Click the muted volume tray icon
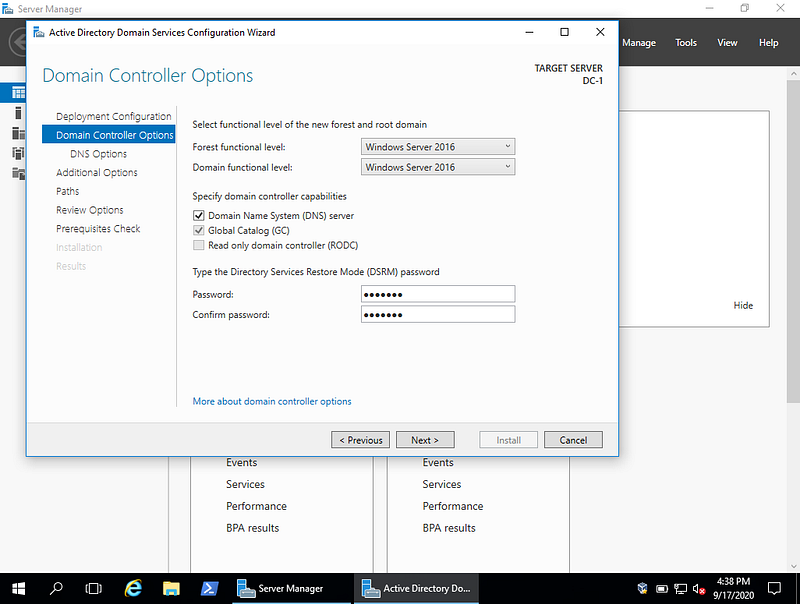This screenshot has height=604, width=800. [x=699, y=589]
